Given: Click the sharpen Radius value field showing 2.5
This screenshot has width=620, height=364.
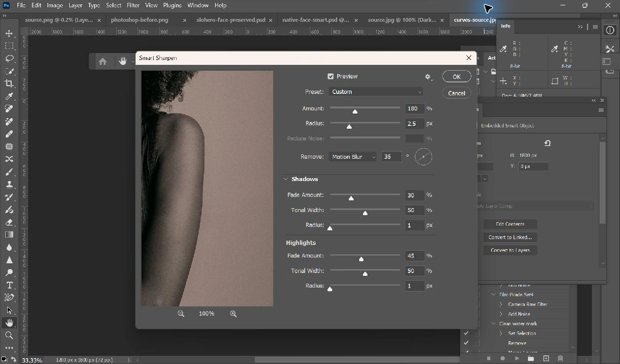Looking at the screenshot, I should point(415,123).
